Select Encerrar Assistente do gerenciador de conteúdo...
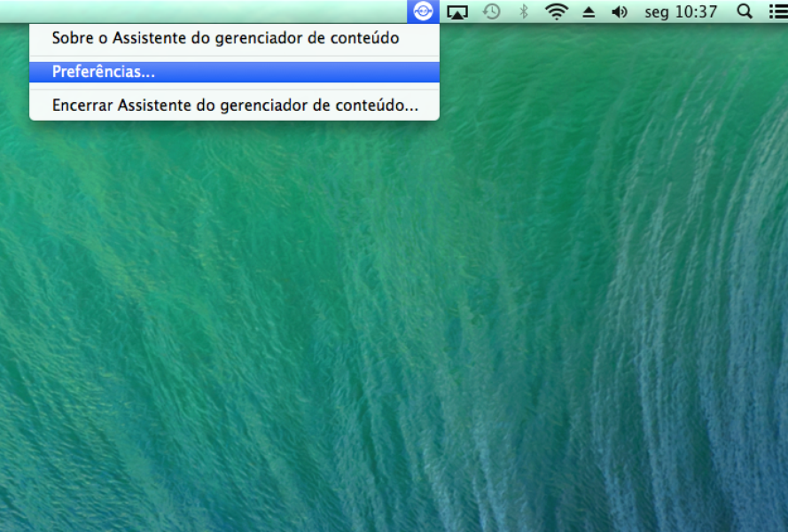Image resolution: width=788 pixels, height=532 pixels. tap(234, 106)
